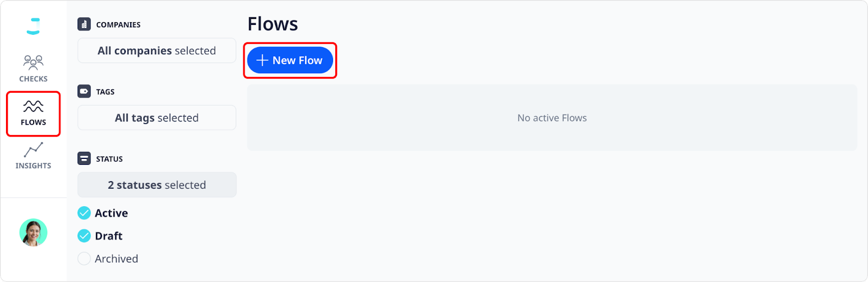Go to the INSIGHTS label tab

point(33,165)
